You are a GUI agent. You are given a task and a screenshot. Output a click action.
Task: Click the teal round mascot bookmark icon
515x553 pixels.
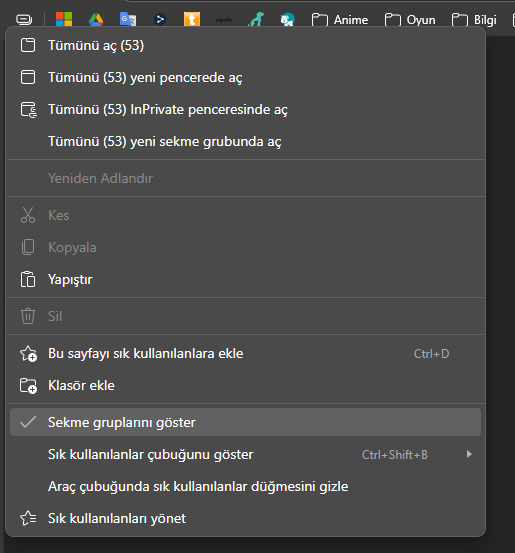click(287, 19)
